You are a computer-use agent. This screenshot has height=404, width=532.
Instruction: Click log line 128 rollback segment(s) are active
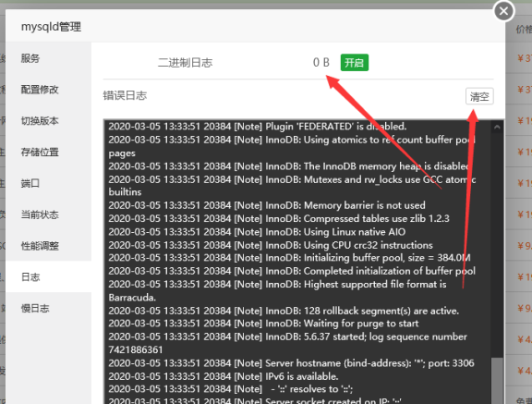pyautogui.click(x=284, y=311)
